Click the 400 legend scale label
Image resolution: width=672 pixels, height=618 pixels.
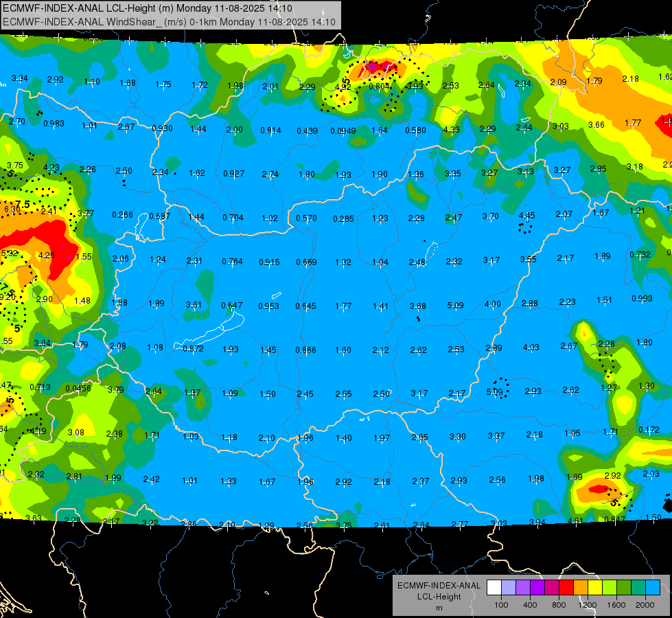click(530, 605)
